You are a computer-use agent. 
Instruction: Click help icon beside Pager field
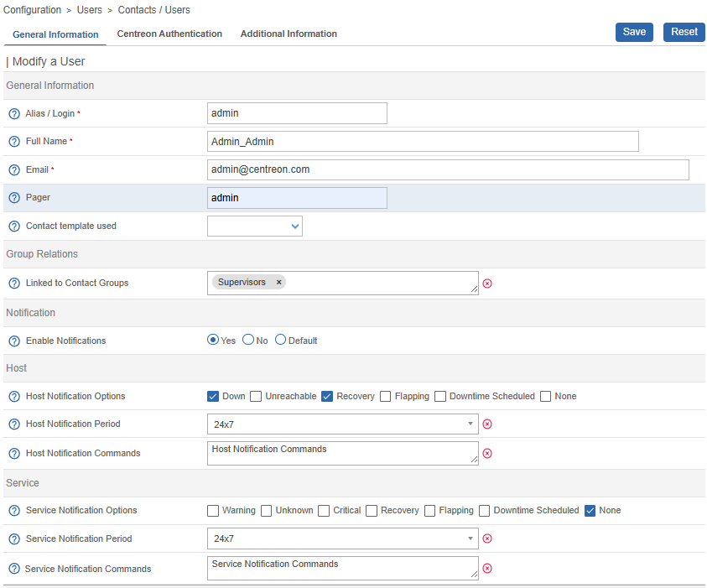[14, 198]
